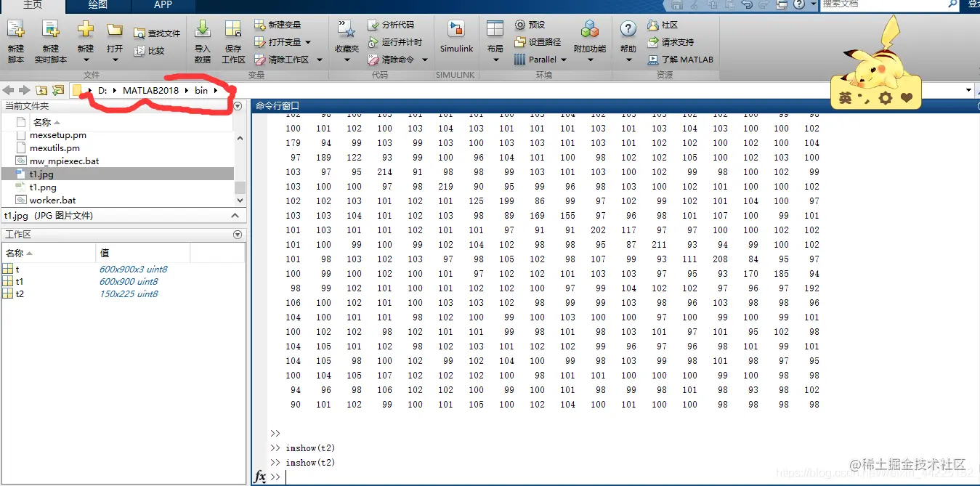This screenshot has width=980, height=486.
Task: Open the 当前文件夹 panel actions menu
Action: tap(237, 106)
